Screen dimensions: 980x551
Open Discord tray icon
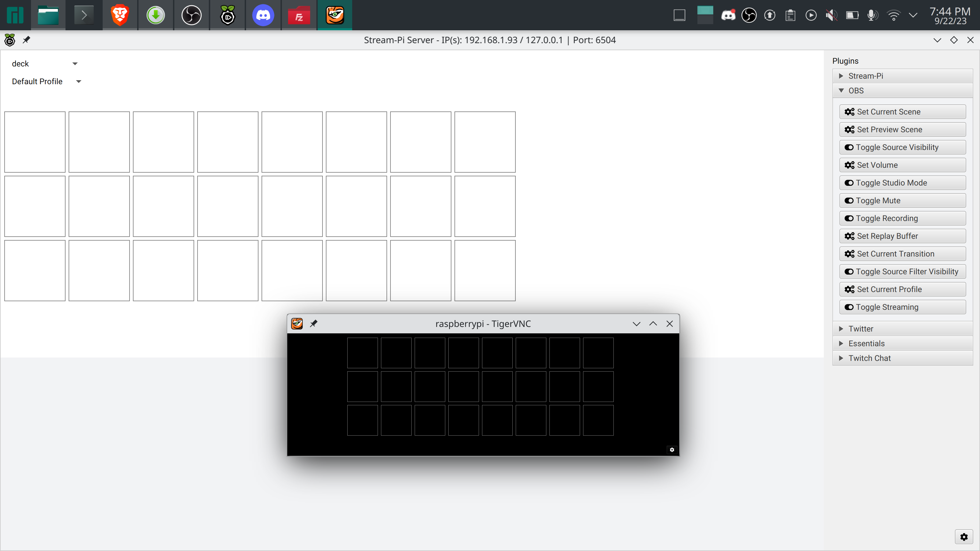728,15
